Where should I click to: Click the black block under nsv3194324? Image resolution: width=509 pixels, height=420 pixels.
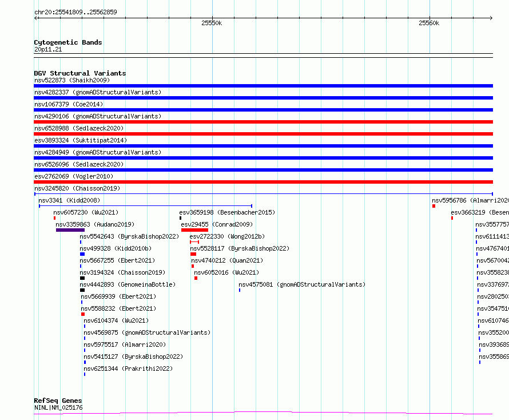(82, 278)
